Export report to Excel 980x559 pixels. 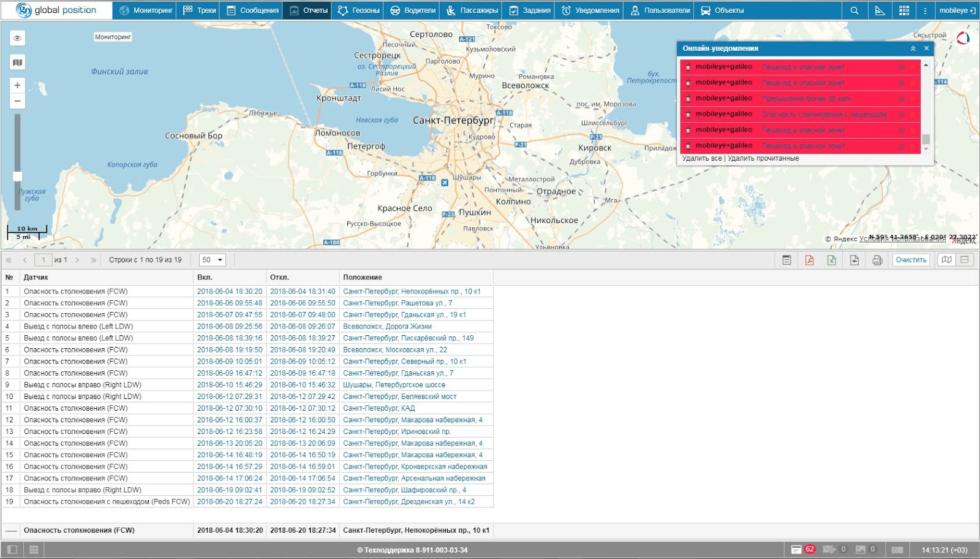(832, 260)
